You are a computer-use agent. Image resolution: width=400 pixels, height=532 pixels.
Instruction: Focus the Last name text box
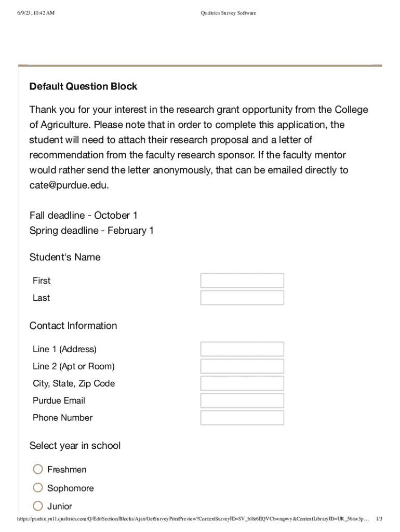[242, 298]
